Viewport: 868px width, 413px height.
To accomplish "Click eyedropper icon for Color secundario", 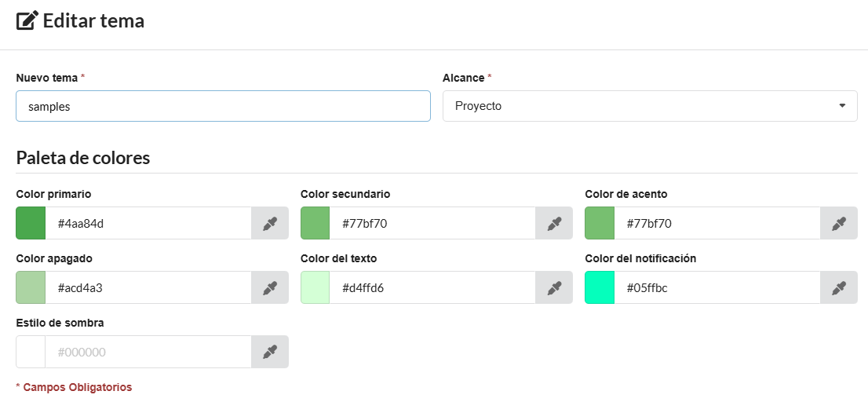I will tap(554, 224).
